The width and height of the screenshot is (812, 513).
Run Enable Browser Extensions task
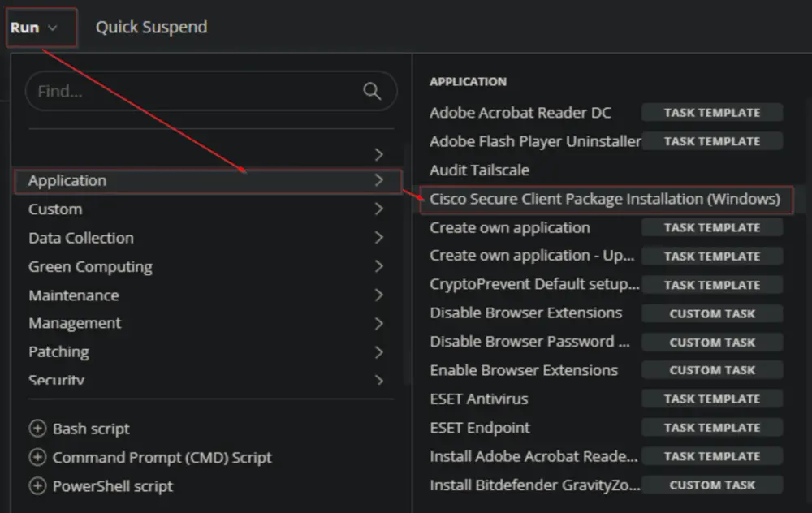[x=524, y=370]
